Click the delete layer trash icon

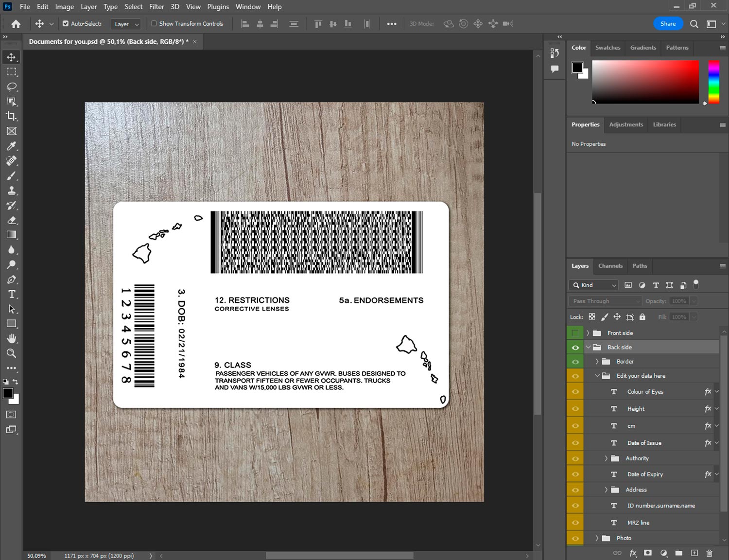tap(709, 553)
